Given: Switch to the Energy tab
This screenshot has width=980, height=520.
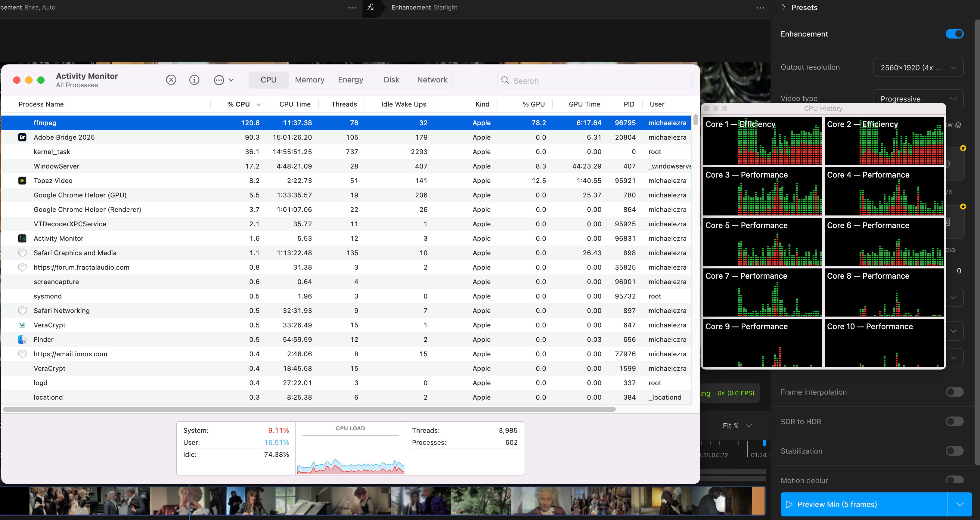Looking at the screenshot, I should [350, 80].
